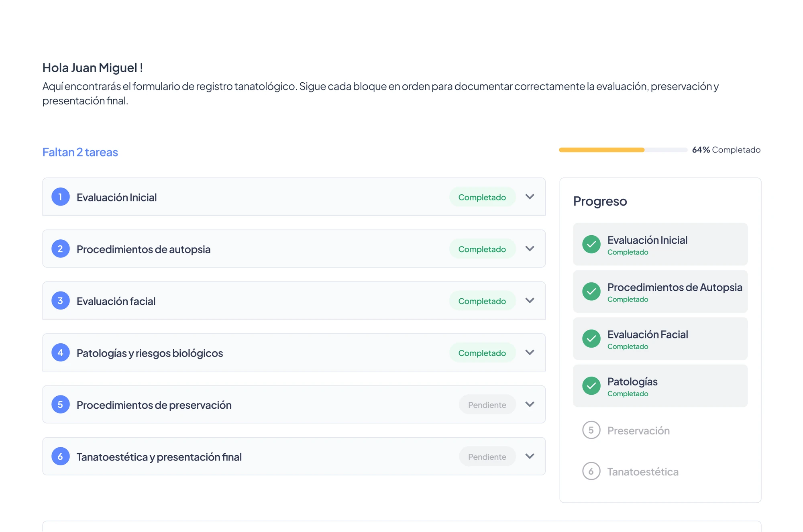This screenshot has height=532, width=803.
Task: Click Pendiente badge on Tanatoestética row
Action: [487, 457]
